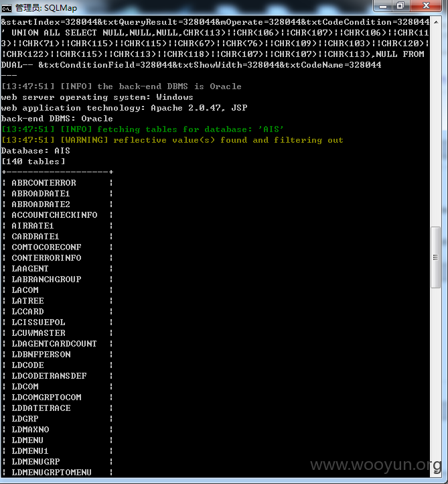Click the LAAGENT table name
This screenshot has width=448, height=484.
(x=30, y=269)
